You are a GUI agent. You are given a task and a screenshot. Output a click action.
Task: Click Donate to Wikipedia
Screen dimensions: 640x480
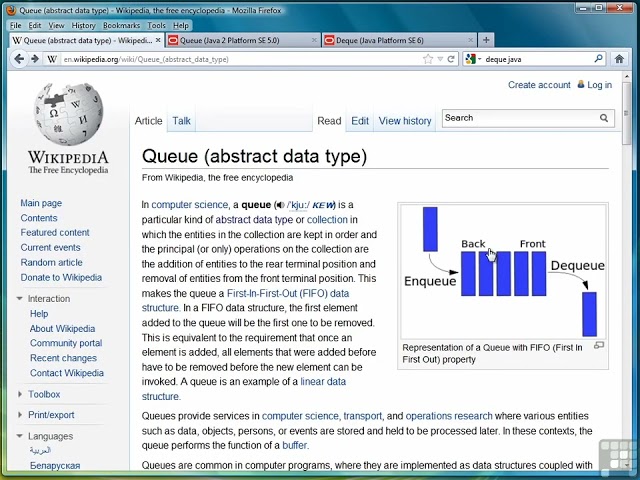(61, 278)
